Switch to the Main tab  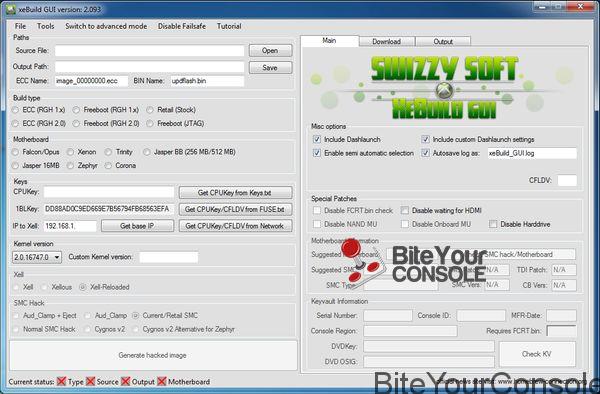(329, 41)
